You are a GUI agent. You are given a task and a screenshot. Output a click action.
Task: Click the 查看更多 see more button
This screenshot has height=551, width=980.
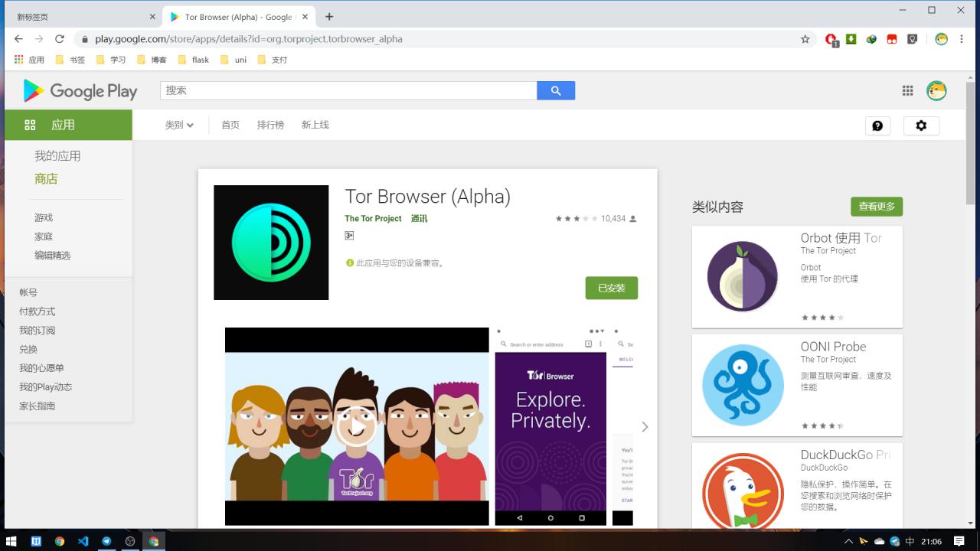877,207
